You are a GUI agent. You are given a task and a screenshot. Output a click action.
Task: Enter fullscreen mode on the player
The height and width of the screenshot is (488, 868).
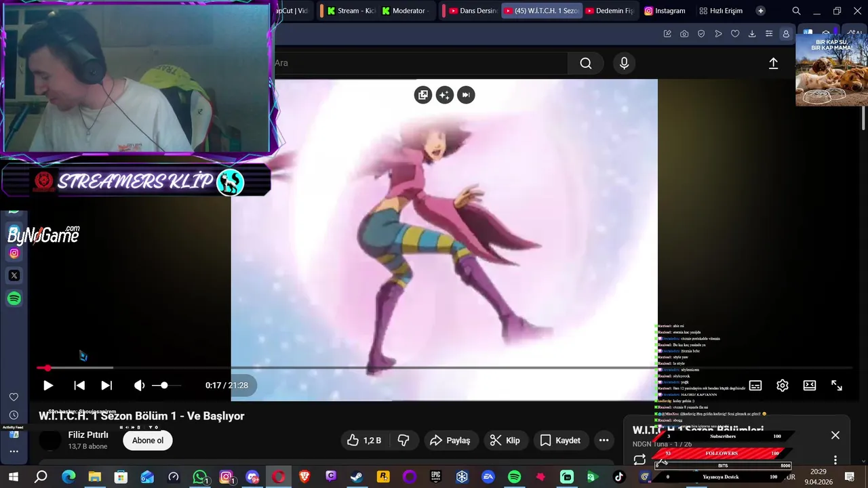(x=837, y=385)
